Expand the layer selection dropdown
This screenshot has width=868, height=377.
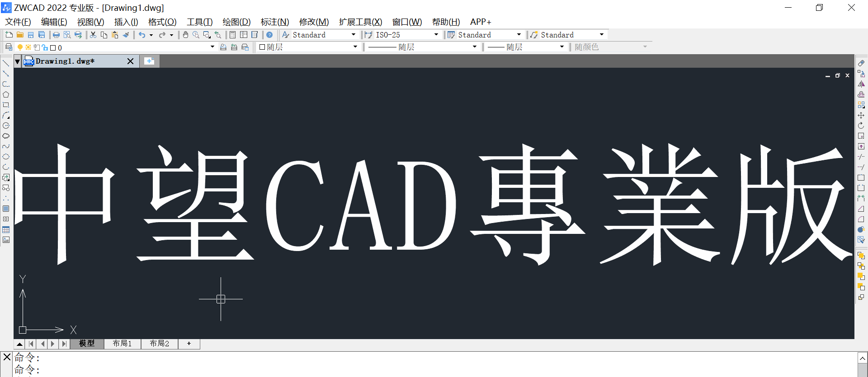[212, 47]
